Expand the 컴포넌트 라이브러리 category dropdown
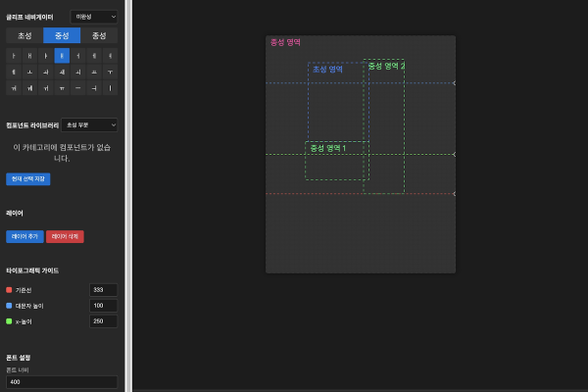The width and height of the screenshot is (588, 392). pyautogui.click(x=88, y=125)
